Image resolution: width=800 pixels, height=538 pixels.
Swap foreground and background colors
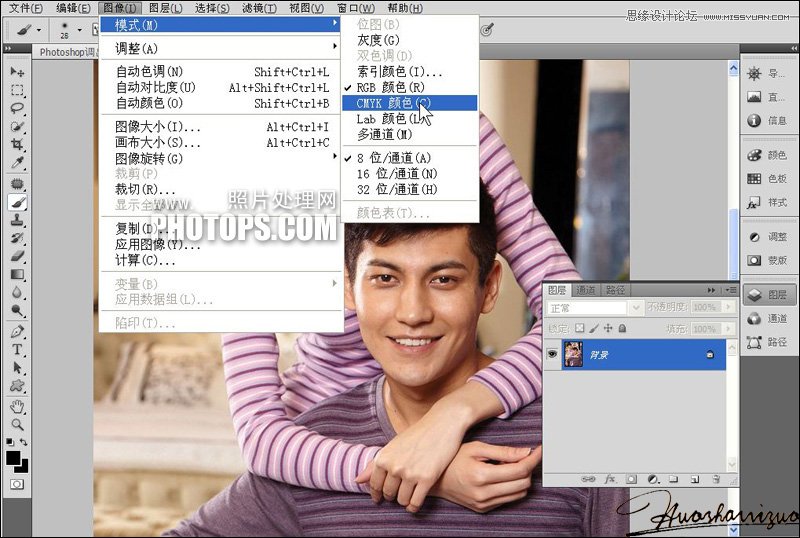point(23,442)
